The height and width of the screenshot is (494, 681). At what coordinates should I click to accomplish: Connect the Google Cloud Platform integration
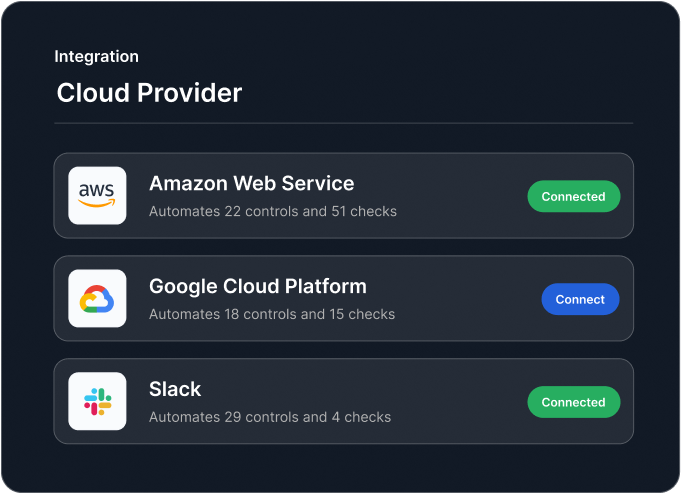(x=580, y=299)
